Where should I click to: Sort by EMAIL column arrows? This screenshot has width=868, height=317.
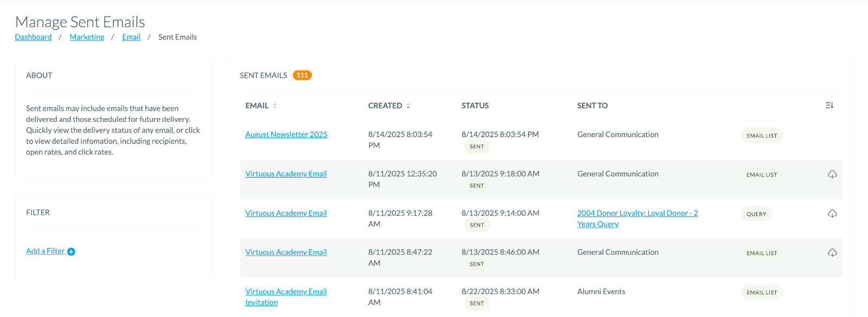pos(275,106)
